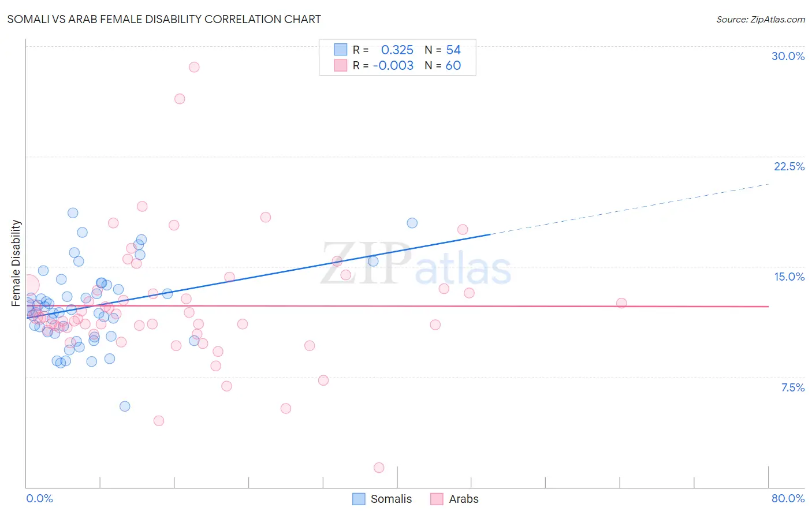Screen dimensions: 812x515
Task: Click the 30.0% y-axis label
Action: click(788, 56)
